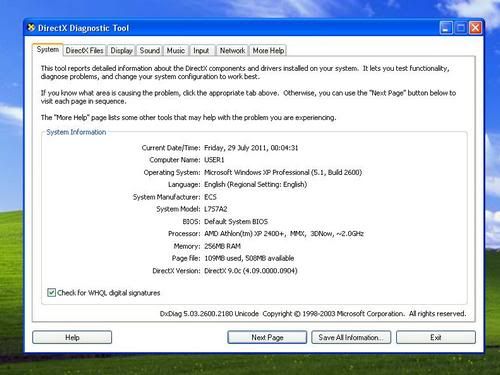500x375 pixels.
Task: Click the Microsoft Windows XP Professional text
Action: 257,172
